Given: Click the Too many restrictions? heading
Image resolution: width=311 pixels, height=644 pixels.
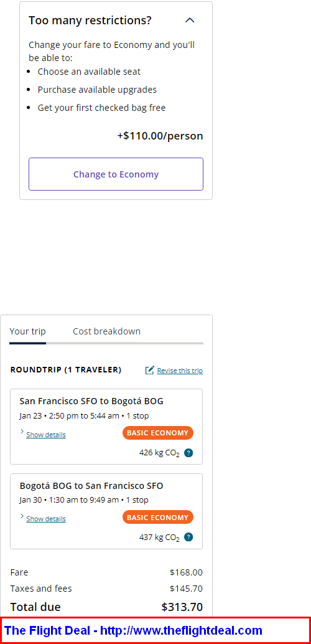Looking at the screenshot, I should coord(90,20).
